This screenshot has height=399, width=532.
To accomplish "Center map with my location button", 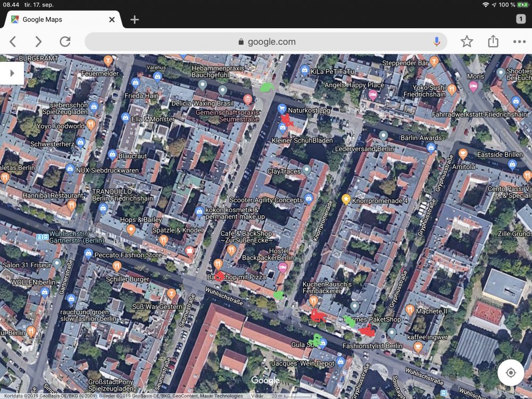I will [511, 372].
